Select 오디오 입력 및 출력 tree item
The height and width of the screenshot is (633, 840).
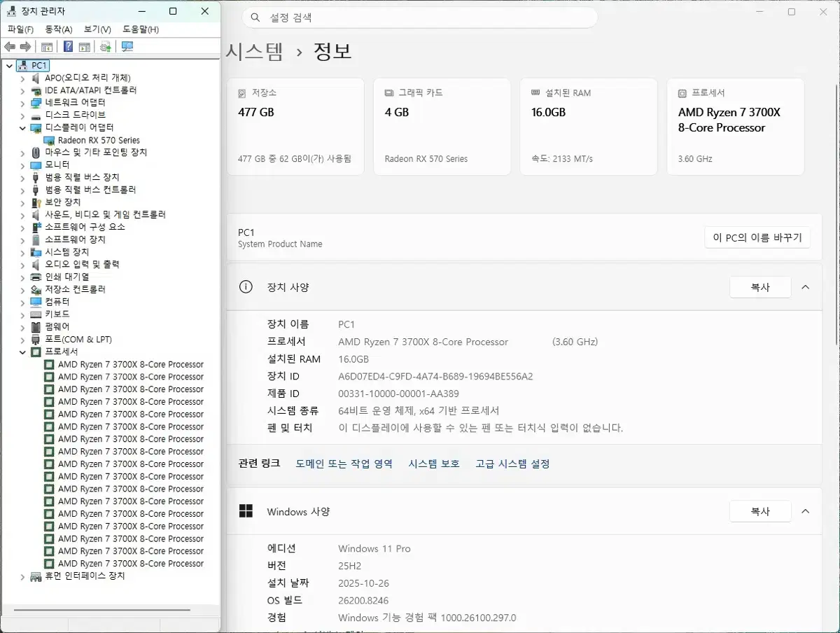click(x=82, y=264)
